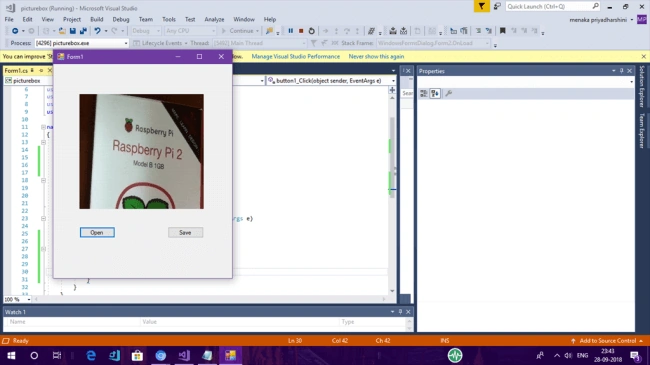Collapse the namespace region at line 11

43,127
